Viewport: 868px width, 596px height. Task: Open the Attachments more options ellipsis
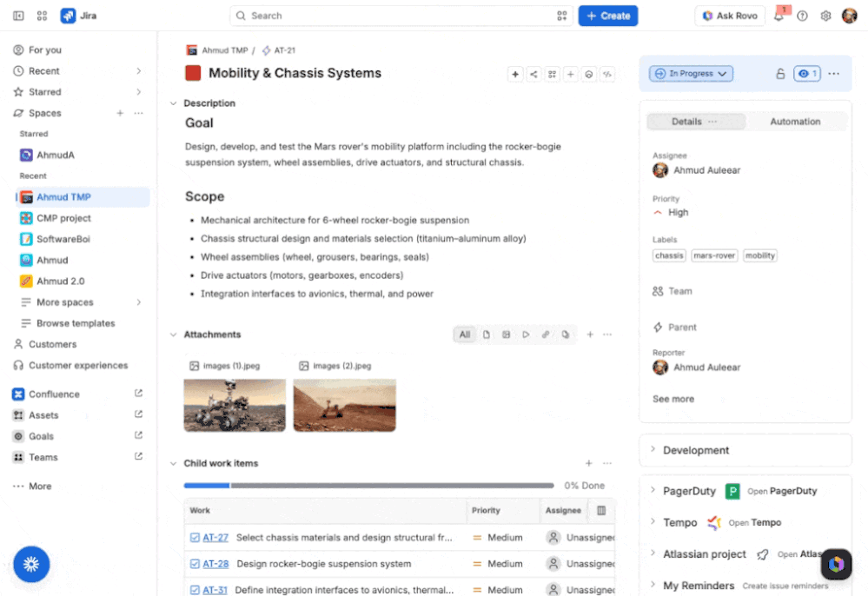pyautogui.click(x=607, y=334)
